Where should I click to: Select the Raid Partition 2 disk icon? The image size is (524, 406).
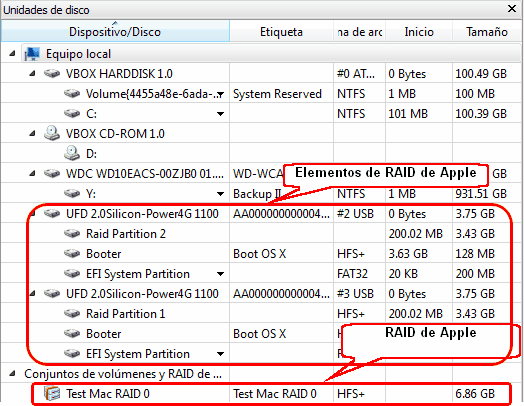[x=72, y=233]
